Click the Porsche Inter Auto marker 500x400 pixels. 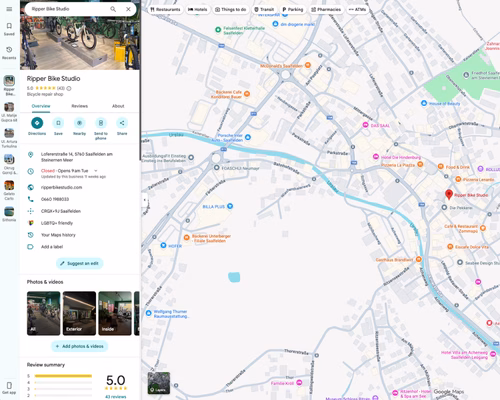(x=248, y=137)
